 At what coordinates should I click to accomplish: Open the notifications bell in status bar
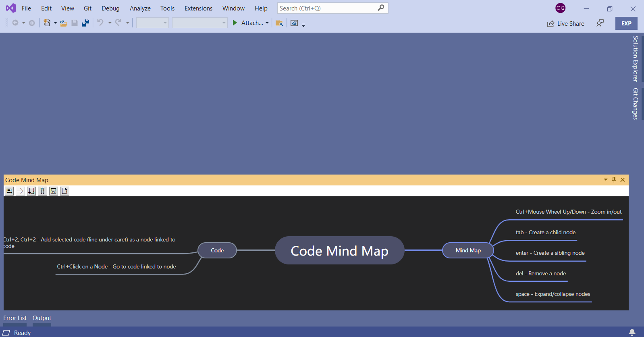[632, 333]
